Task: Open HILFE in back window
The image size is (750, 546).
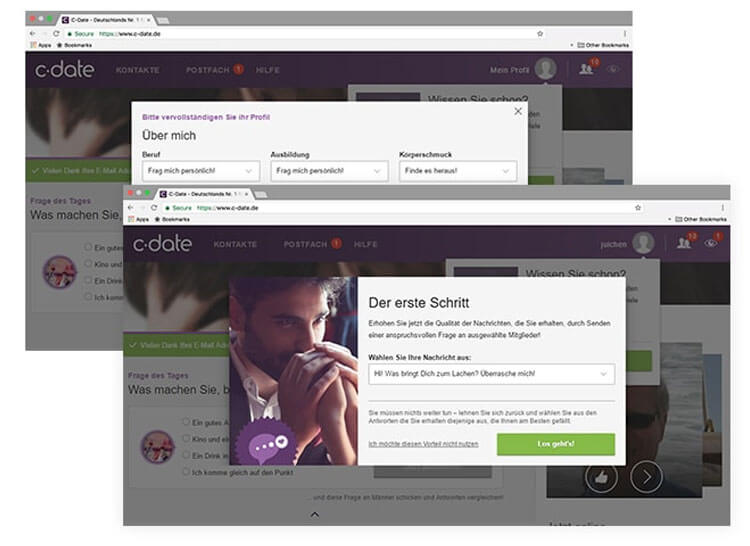Action: point(267,70)
